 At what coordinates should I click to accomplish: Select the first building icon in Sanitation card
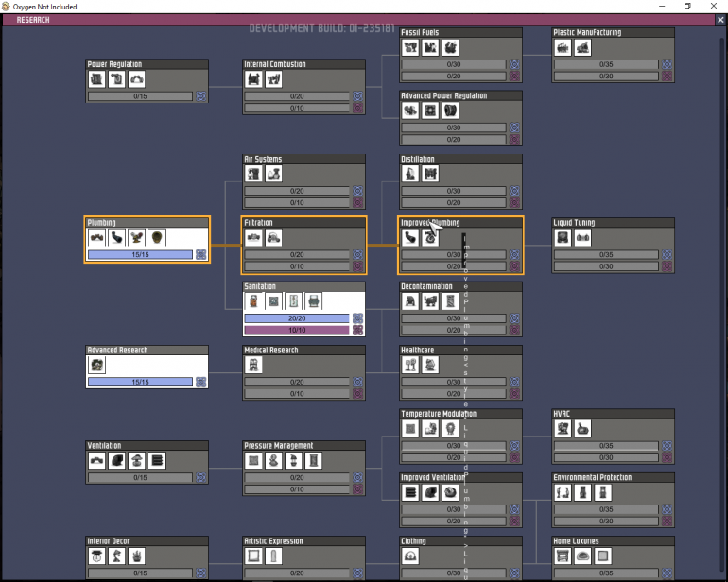pos(253,301)
